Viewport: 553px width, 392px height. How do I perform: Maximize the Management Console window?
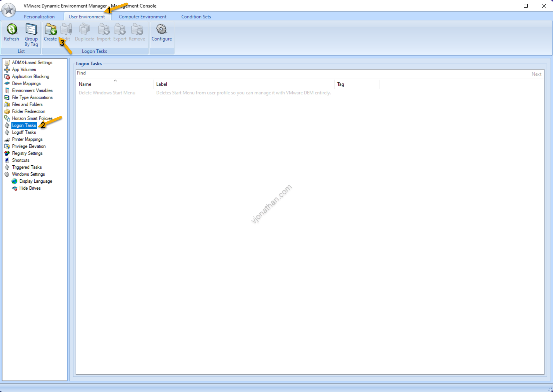pos(526,6)
